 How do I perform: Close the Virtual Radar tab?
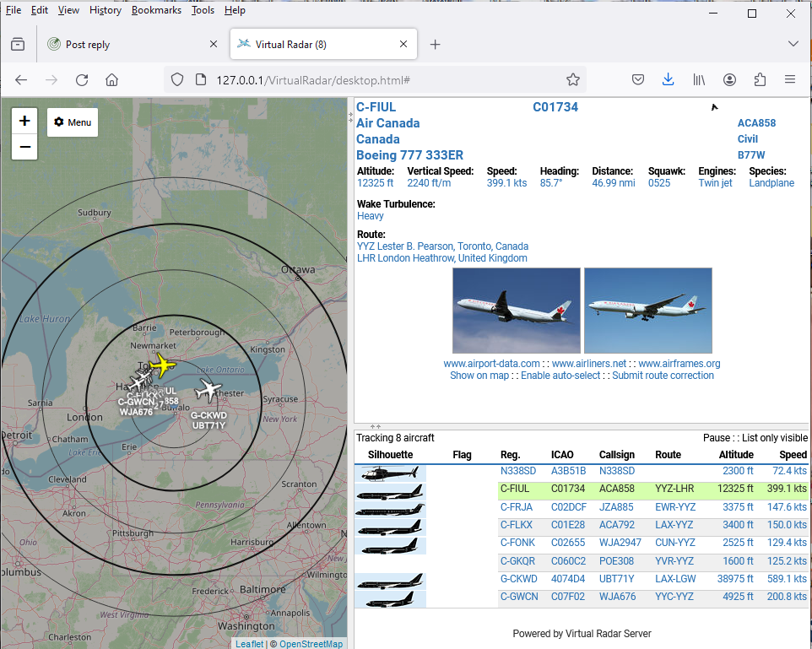[x=403, y=45]
